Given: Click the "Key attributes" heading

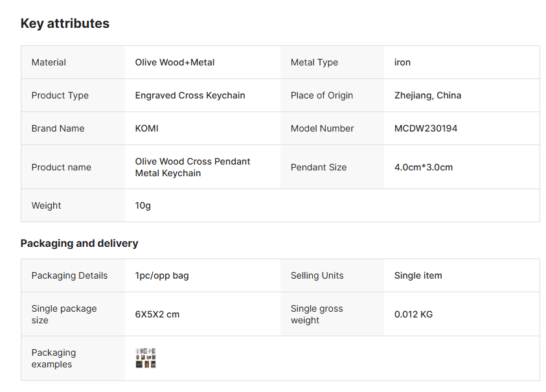Looking at the screenshot, I should (x=65, y=24).
